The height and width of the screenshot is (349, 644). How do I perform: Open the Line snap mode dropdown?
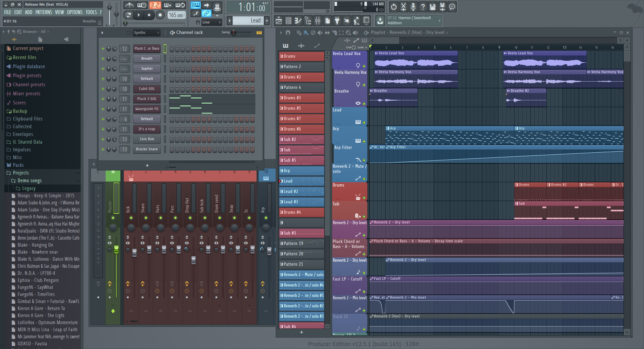[211, 22]
